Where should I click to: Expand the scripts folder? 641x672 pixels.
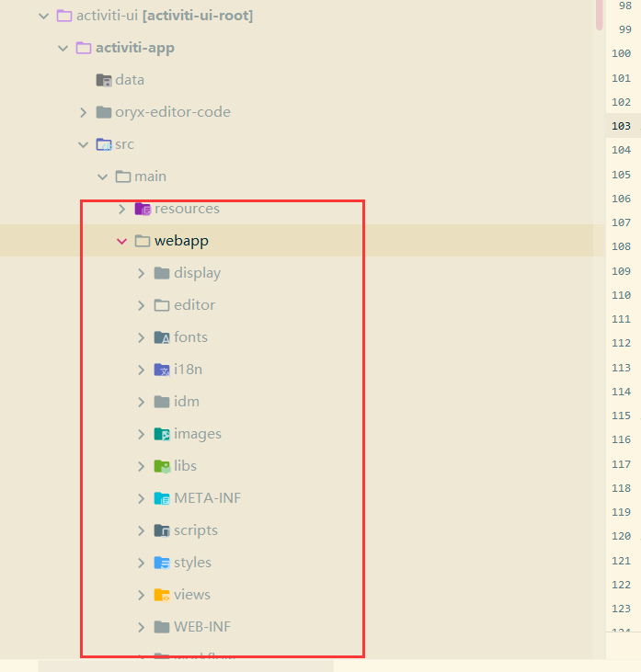tap(141, 530)
